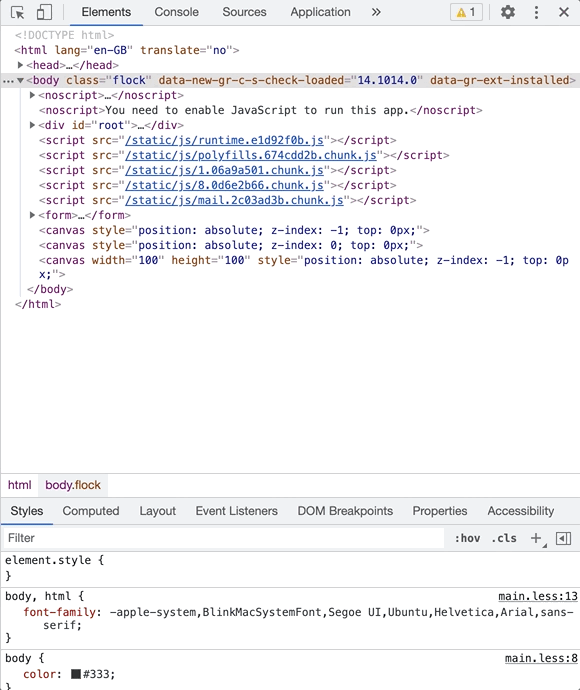
Task: Expand the head element node
Action: pos(20,65)
